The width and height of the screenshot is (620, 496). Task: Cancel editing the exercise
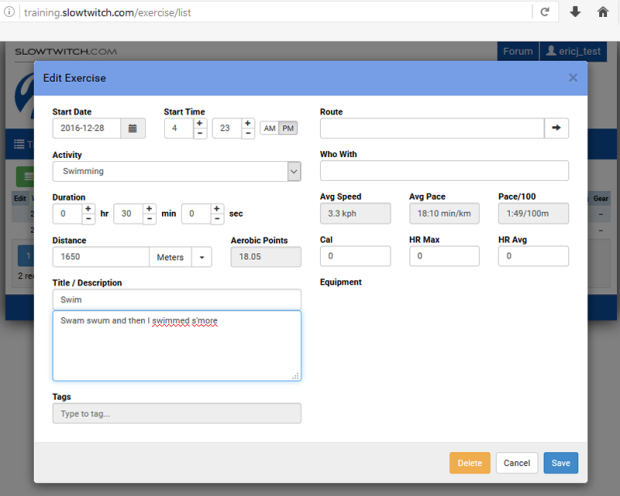pyautogui.click(x=516, y=463)
